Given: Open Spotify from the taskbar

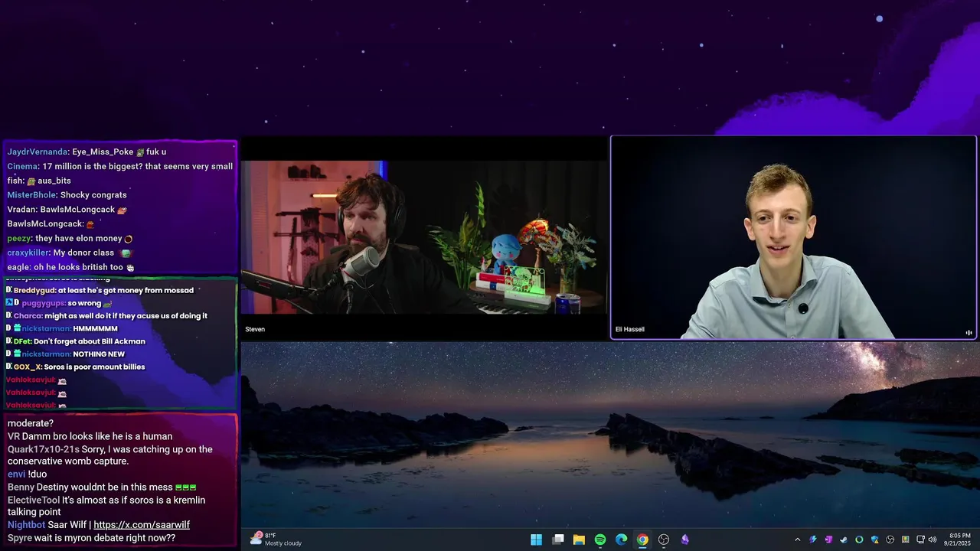Looking at the screenshot, I should [600, 540].
